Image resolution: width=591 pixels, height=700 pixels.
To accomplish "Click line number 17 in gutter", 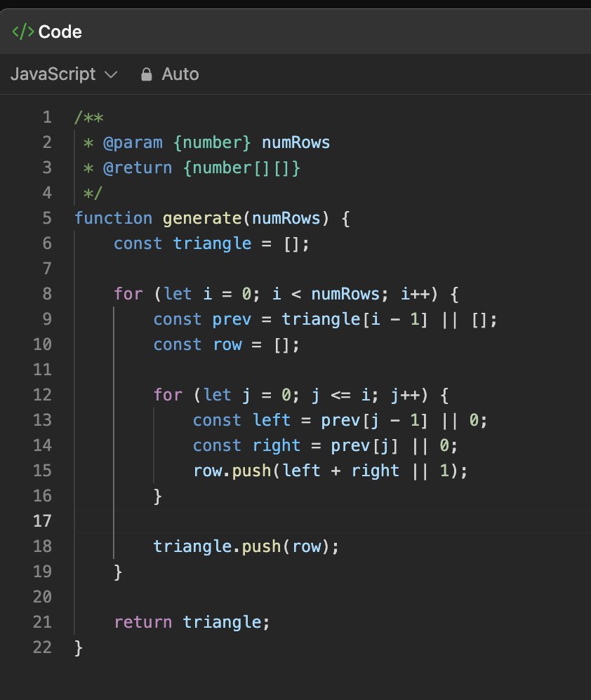I will click(x=42, y=521).
